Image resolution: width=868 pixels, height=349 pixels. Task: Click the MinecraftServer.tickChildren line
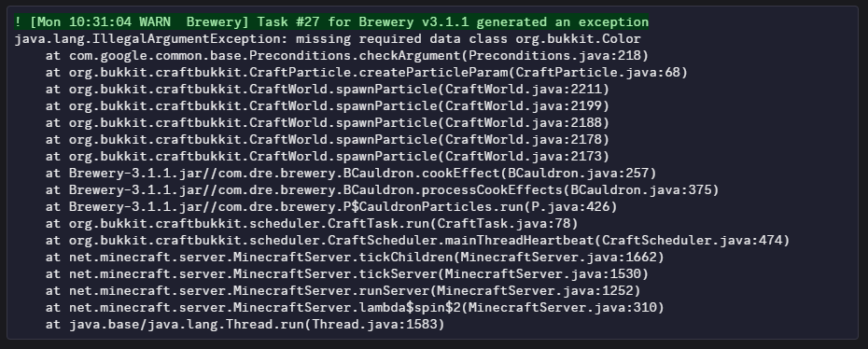(x=355, y=258)
